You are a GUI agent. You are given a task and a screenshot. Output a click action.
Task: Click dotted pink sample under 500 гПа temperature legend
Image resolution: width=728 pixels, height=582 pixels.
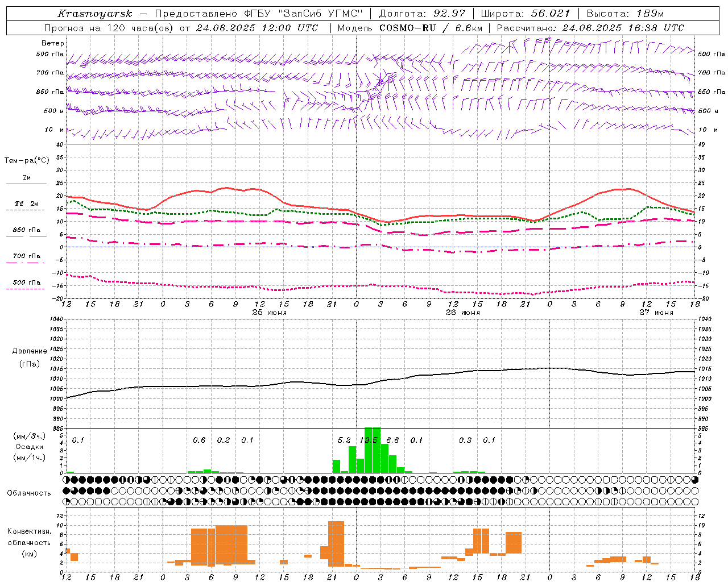click(25, 289)
